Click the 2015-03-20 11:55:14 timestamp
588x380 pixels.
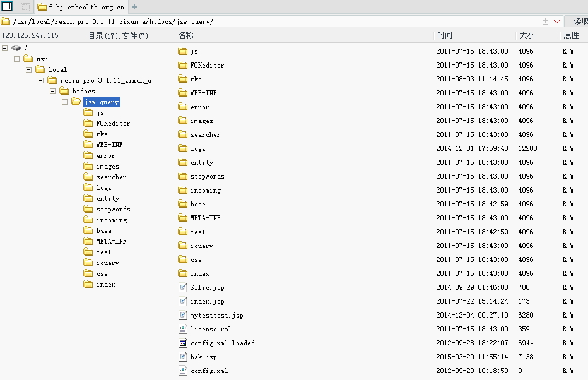pyautogui.click(x=472, y=357)
